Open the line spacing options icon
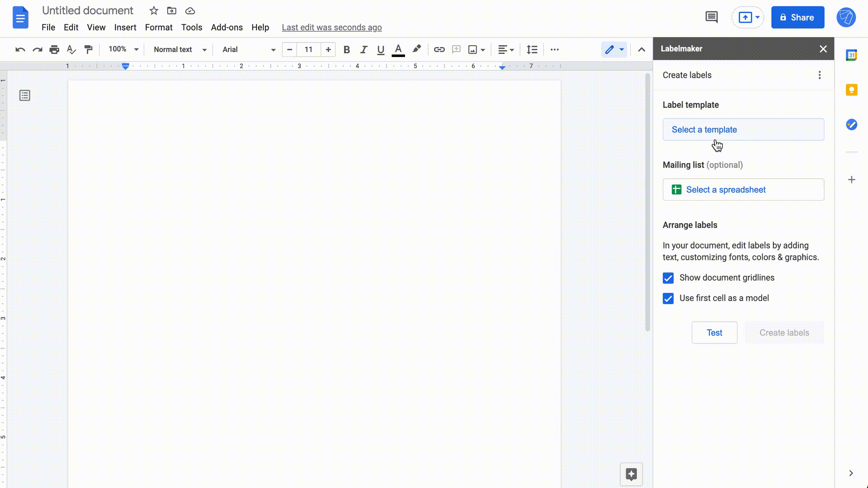This screenshot has height=488, width=868. point(532,49)
